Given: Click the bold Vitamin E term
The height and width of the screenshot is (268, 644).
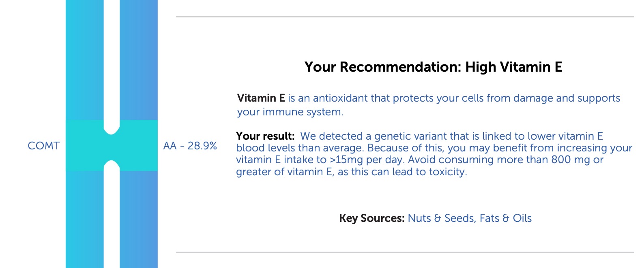Looking at the screenshot, I should [261, 98].
